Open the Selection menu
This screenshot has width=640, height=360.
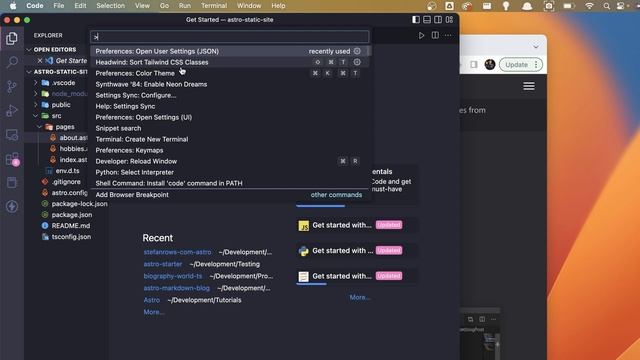pos(110,6)
